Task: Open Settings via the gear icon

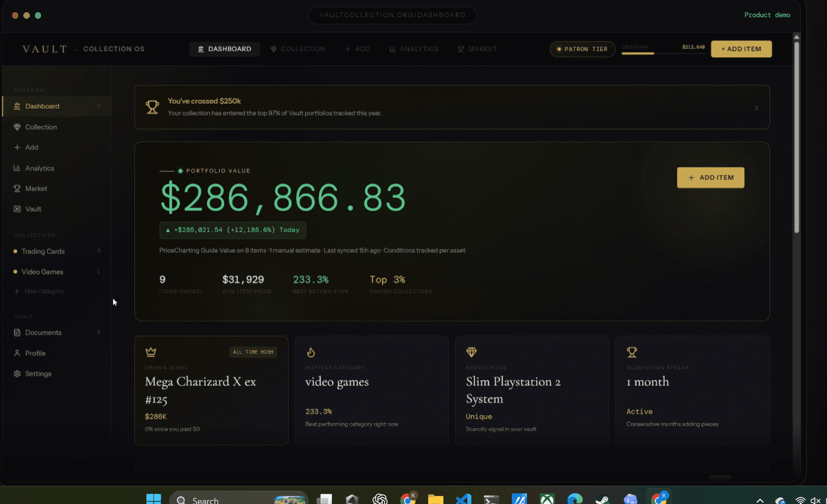Action: point(17,374)
